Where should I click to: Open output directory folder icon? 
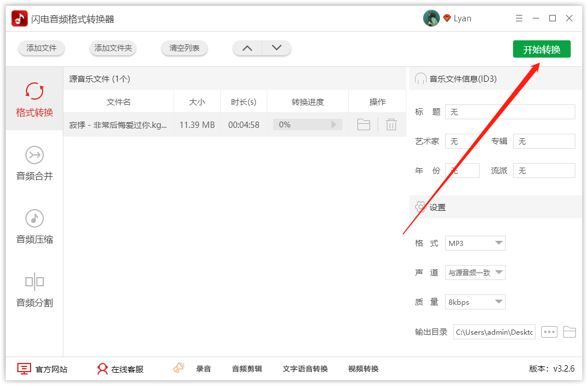[569, 332]
